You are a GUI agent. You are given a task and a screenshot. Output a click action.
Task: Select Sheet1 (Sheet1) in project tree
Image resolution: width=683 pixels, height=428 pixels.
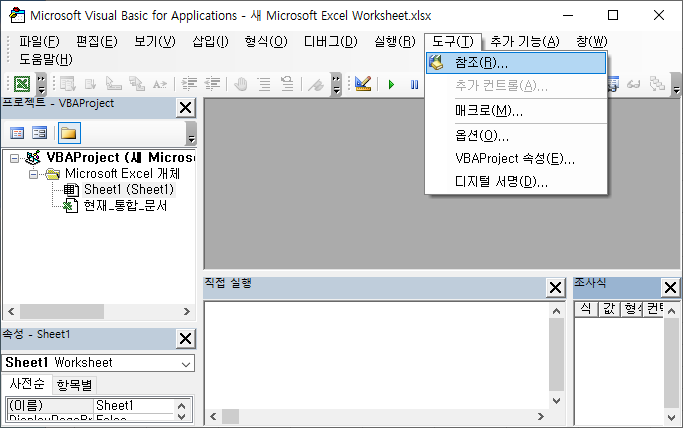pyautogui.click(x=128, y=189)
